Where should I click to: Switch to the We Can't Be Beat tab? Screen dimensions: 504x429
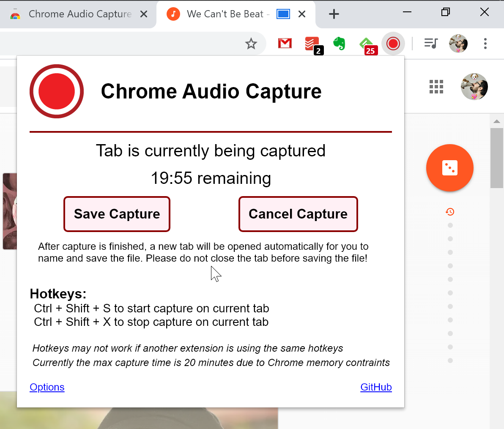click(226, 14)
